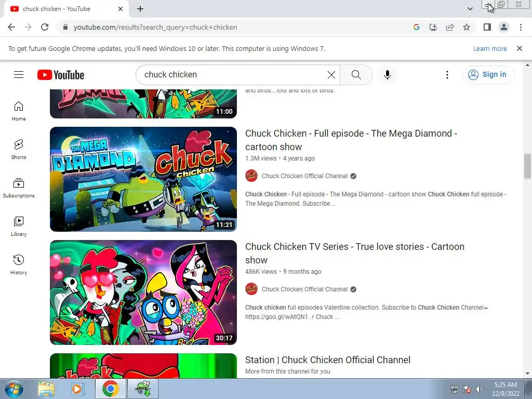Click the scrollbar down arrow
Screen dimensions: 532x399
(x=527, y=374)
